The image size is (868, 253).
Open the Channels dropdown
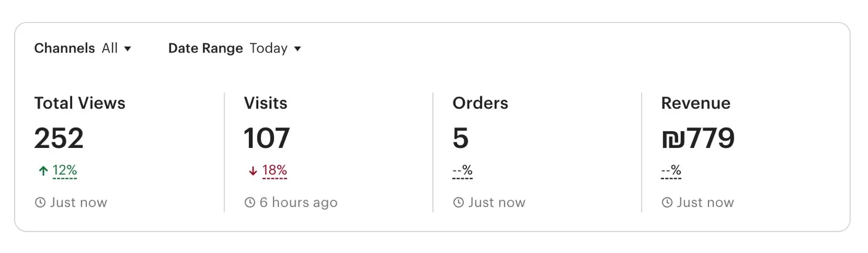82,48
